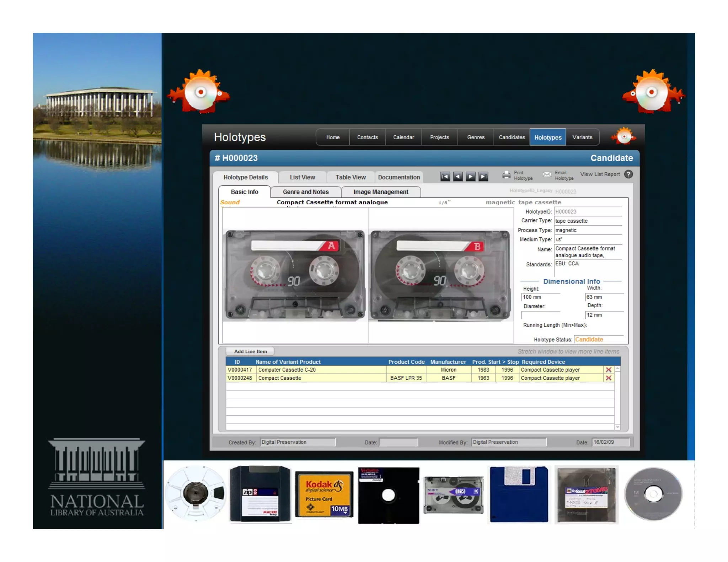Go to previous holotype record
728x562 pixels.
click(458, 176)
